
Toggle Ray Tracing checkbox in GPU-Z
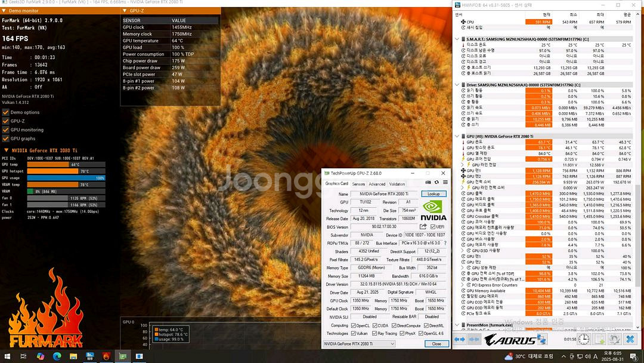[x=374, y=333]
